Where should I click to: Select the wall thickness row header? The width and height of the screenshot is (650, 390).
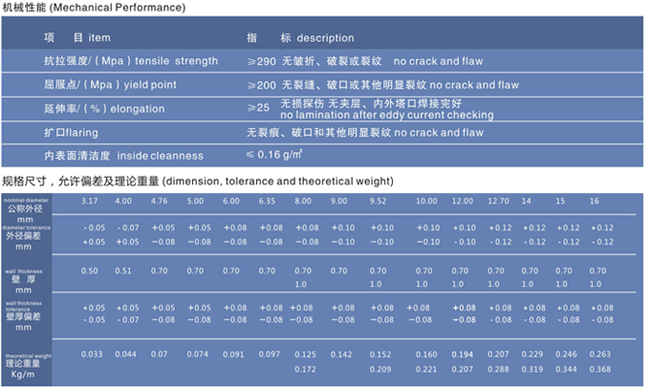tap(24, 281)
